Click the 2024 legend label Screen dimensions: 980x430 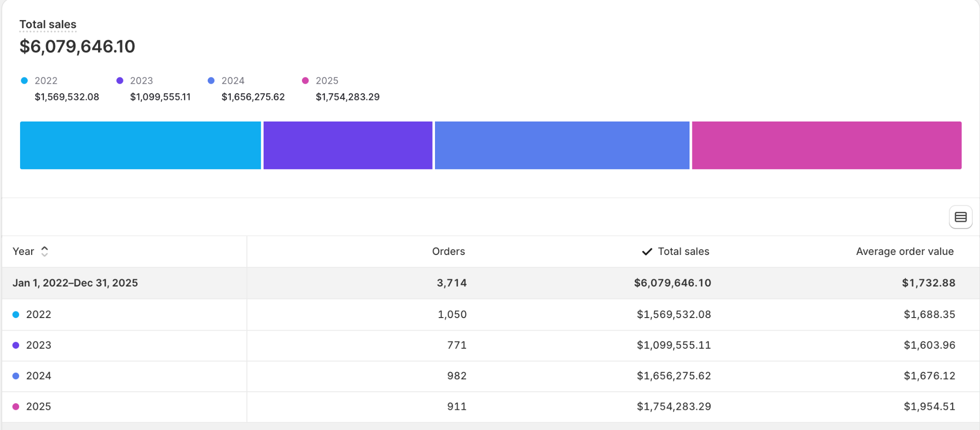pyautogui.click(x=233, y=81)
